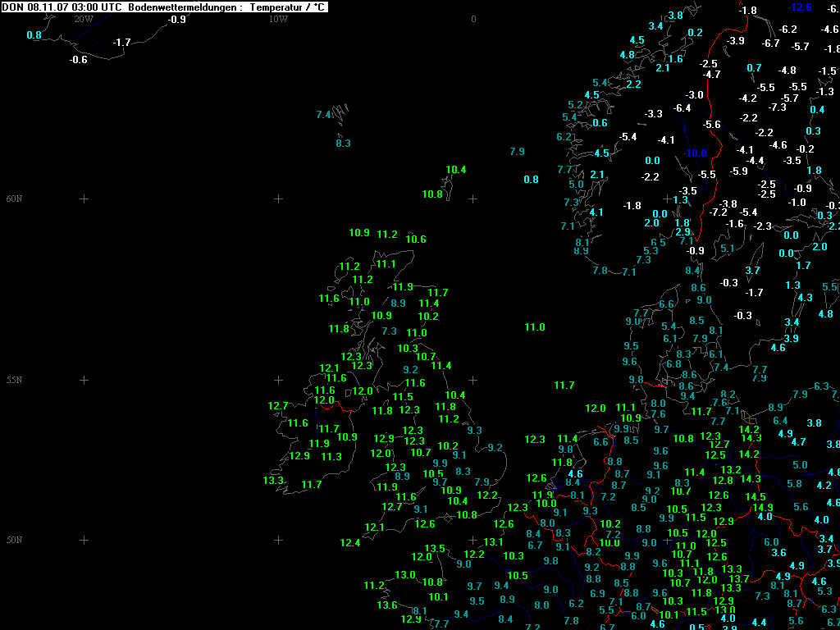Screen dimensions: 840x630
Task: Click the grid cross next to 60N
Action: pyautogui.click(x=84, y=199)
